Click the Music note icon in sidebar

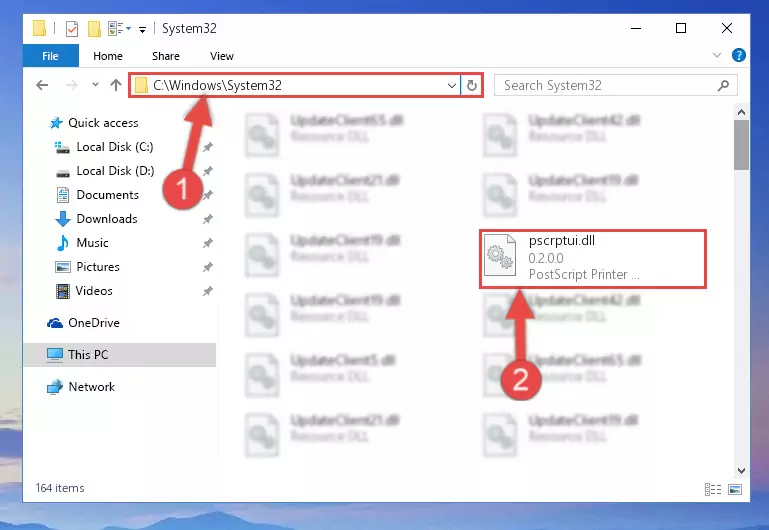point(63,243)
